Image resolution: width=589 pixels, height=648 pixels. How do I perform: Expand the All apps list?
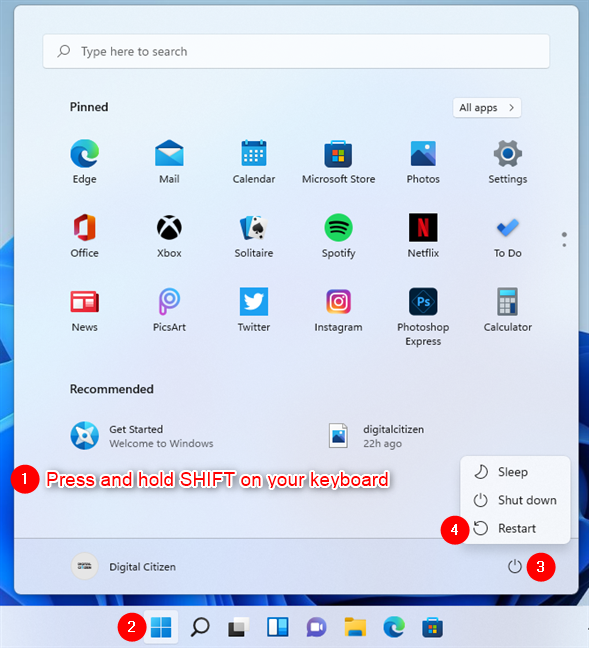(486, 108)
